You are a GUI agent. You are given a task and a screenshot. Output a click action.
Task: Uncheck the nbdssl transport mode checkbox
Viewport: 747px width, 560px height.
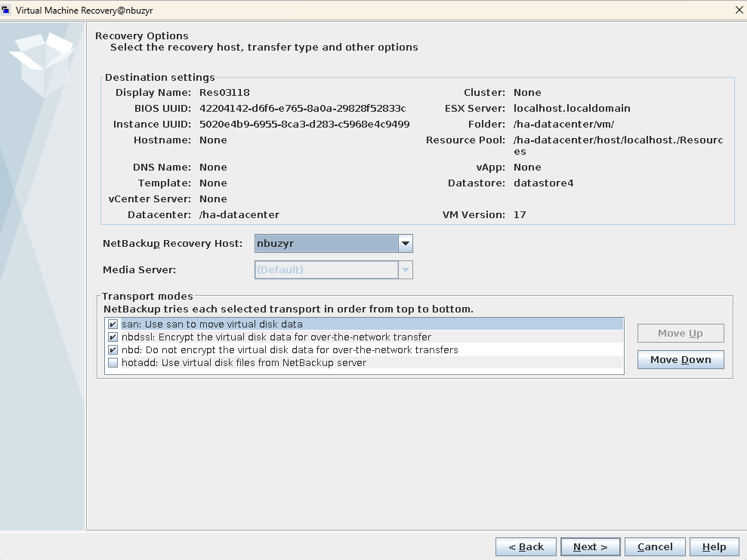(113, 337)
